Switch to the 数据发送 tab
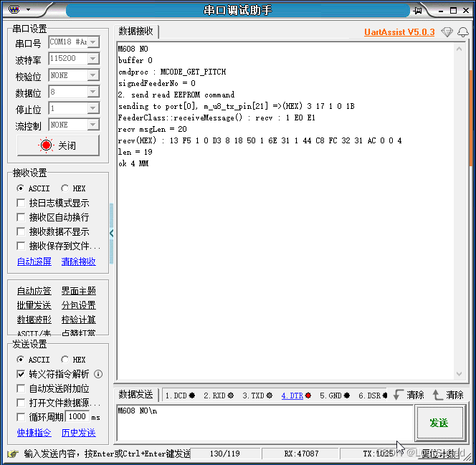This screenshot has height=465, width=476. point(135,395)
